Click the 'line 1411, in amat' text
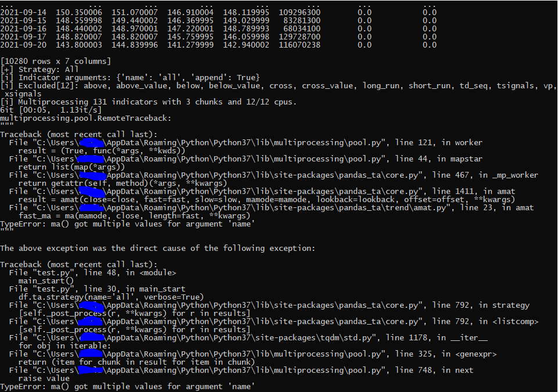This screenshot has width=558, height=392. pyautogui.click(x=473, y=192)
